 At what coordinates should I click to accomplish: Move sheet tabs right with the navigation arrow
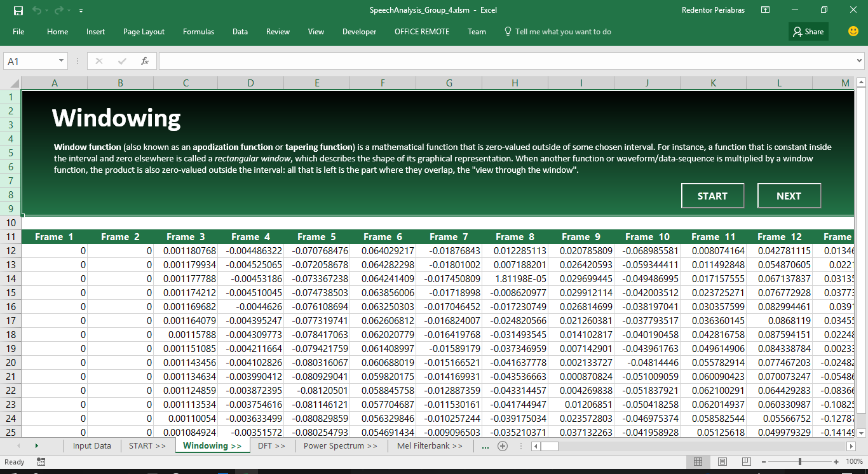click(x=36, y=446)
